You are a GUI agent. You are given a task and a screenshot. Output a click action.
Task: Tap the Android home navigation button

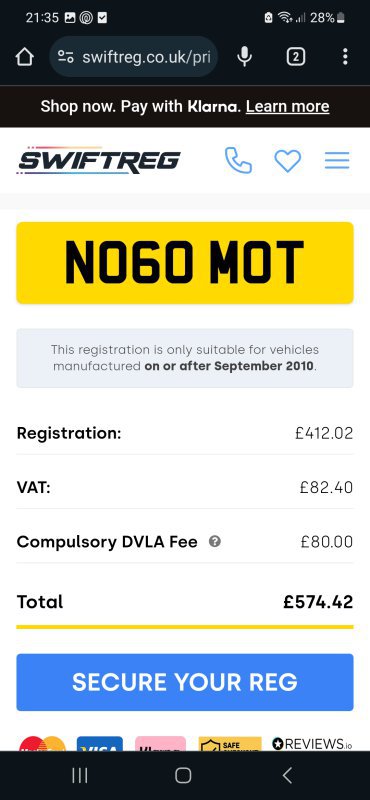[183, 775]
